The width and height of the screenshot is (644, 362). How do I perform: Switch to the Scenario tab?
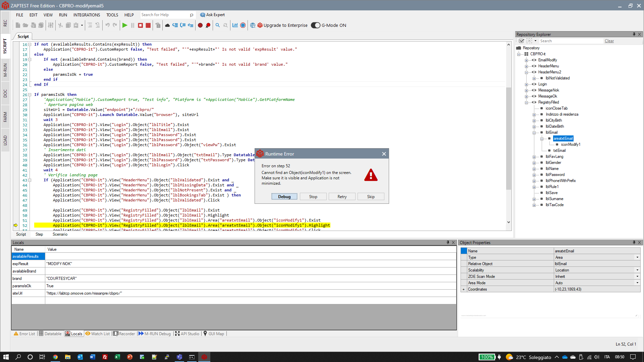tap(60, 234)
